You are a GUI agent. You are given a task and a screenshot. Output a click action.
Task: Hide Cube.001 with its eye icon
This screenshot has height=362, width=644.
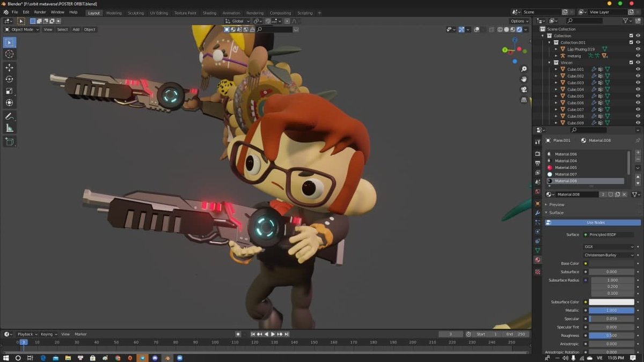point(638,69)
